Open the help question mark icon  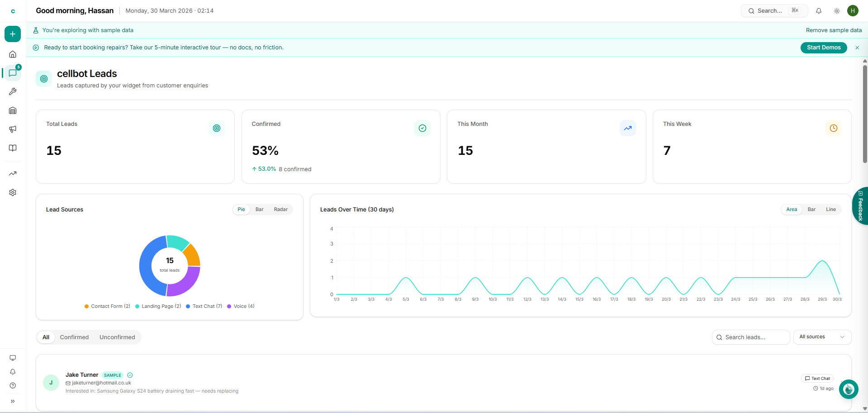point(13,386)
